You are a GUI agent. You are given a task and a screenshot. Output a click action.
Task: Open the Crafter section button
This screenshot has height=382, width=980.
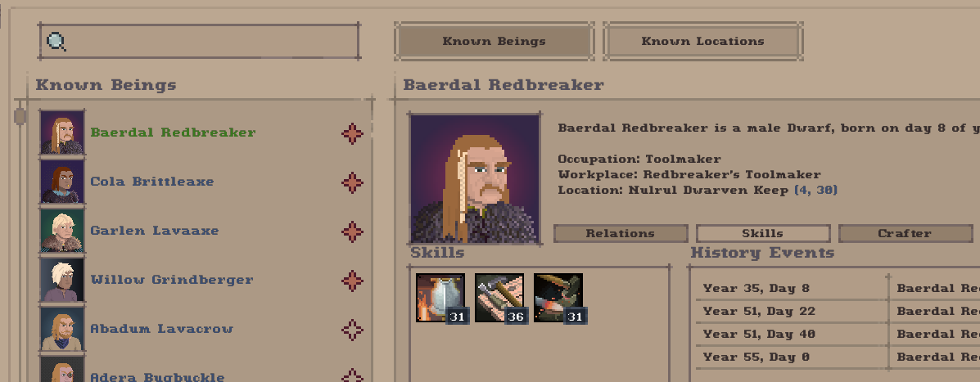[905, 233]
